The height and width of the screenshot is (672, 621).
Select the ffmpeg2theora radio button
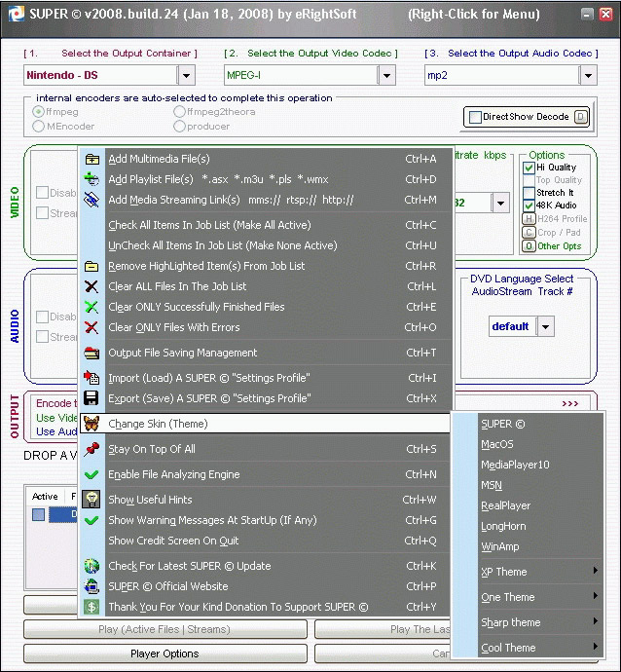[179, 112]
